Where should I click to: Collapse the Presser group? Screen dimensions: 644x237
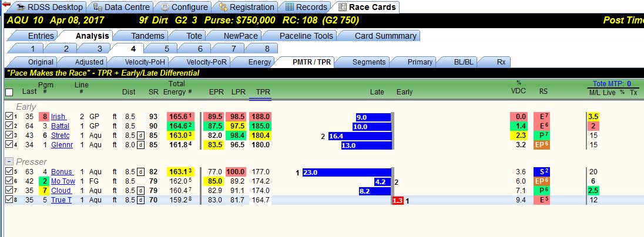coord(9,161)
